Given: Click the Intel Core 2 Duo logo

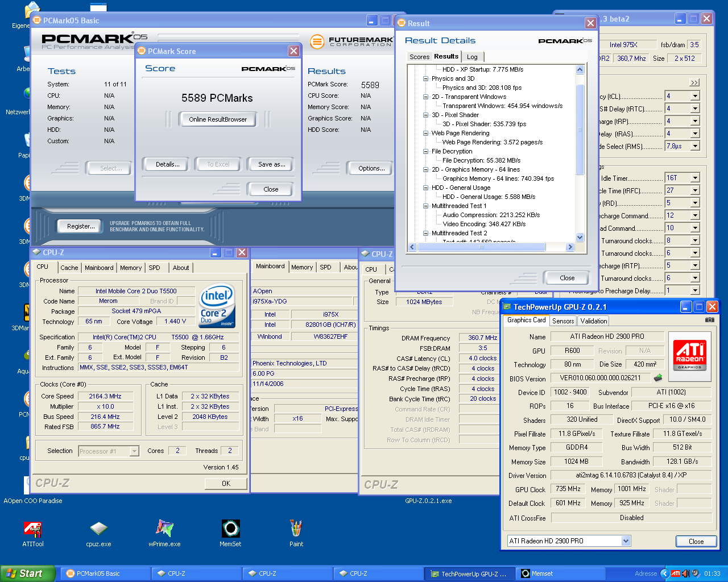Looking at the screenshot, I should [217, 306].
